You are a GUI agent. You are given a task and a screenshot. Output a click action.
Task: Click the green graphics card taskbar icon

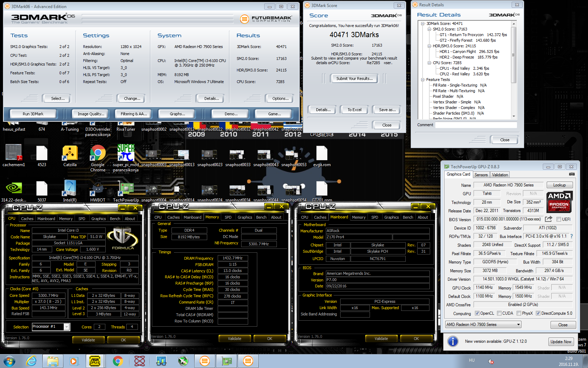(226, 361)
